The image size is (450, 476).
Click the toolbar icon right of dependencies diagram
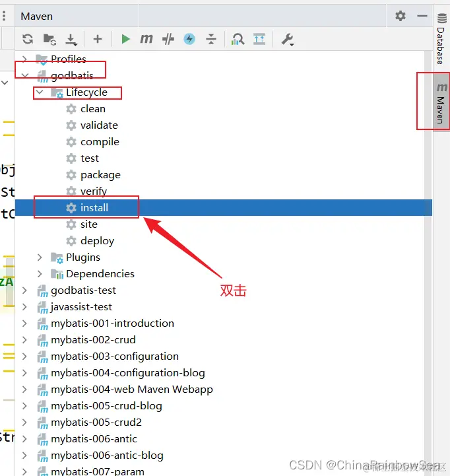pos(259,39)
